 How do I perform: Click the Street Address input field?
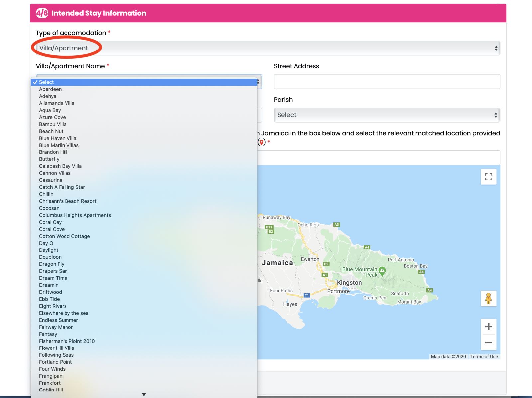[x=387, y=81]
